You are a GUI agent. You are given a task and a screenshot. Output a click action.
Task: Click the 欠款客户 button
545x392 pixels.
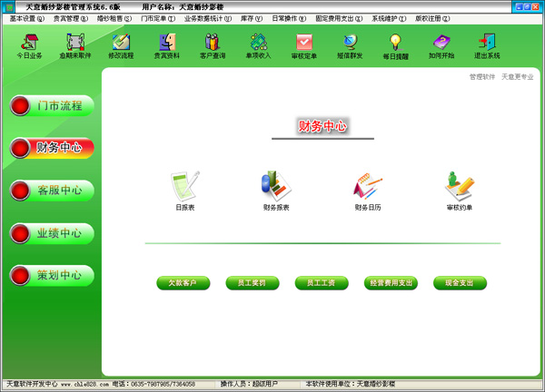183,283
